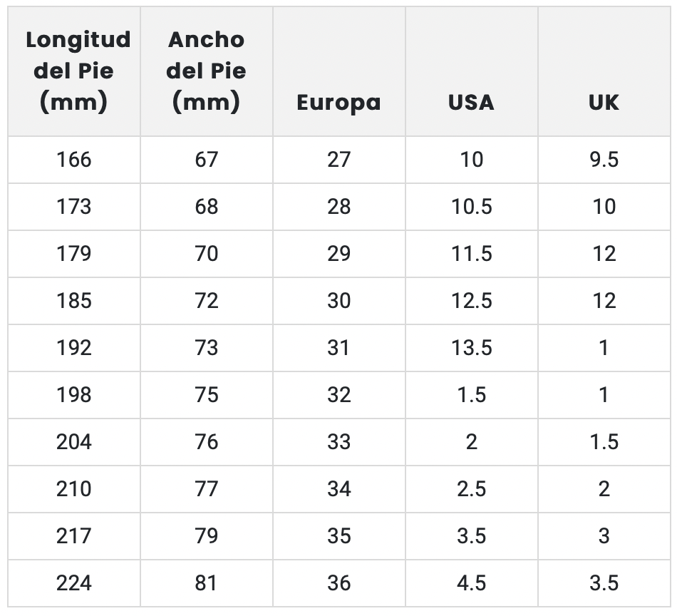Click foot length cell 224

(74, 582)
